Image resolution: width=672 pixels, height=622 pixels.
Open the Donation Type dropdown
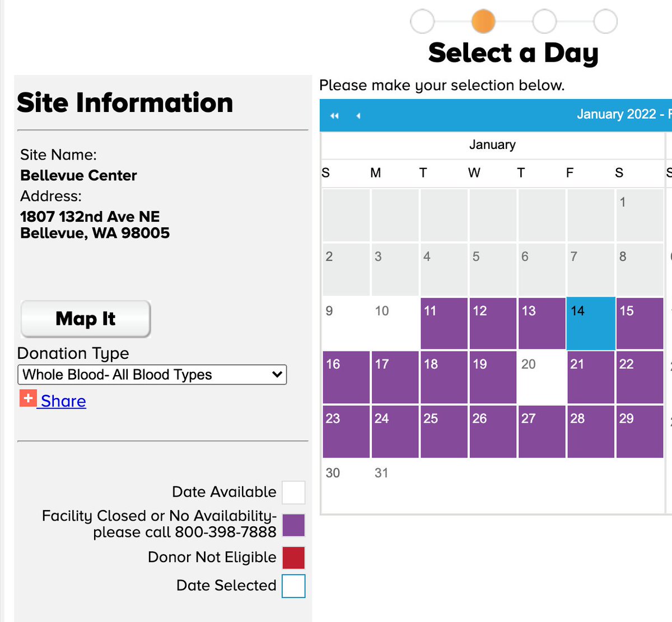point(152,375)
